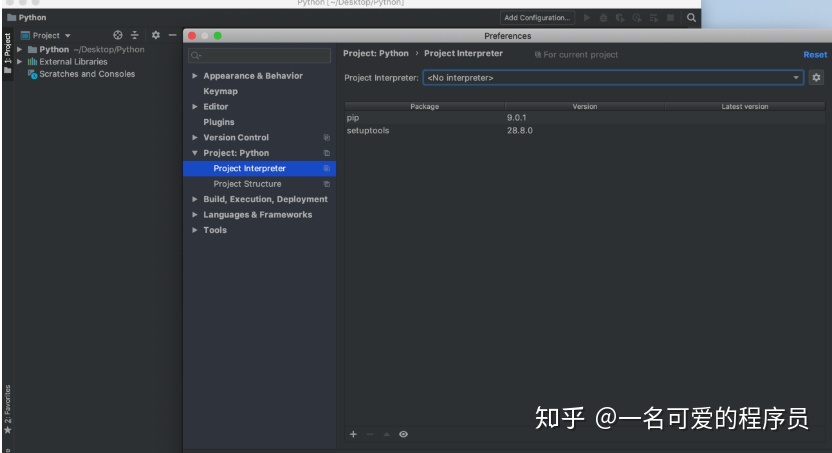Click the stop square icon in toolbar
This screenshot has height=453, width=832.
[670, 18]
